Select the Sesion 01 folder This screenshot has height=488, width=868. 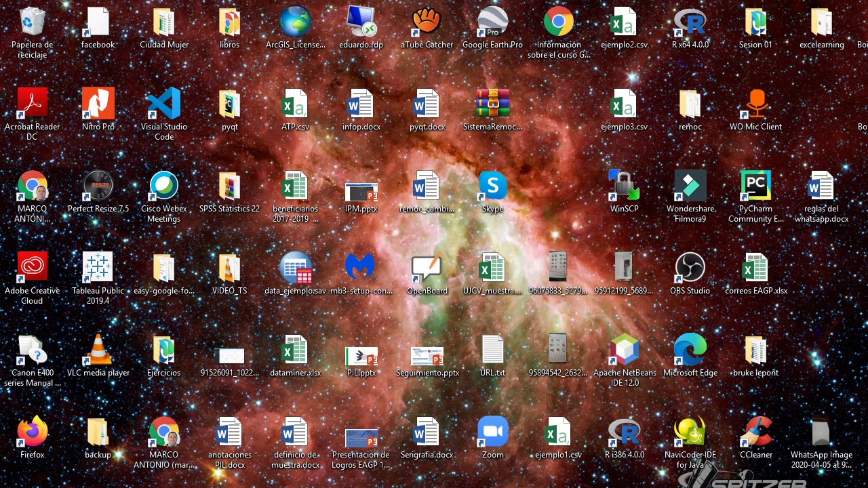(x=755, y=22)
